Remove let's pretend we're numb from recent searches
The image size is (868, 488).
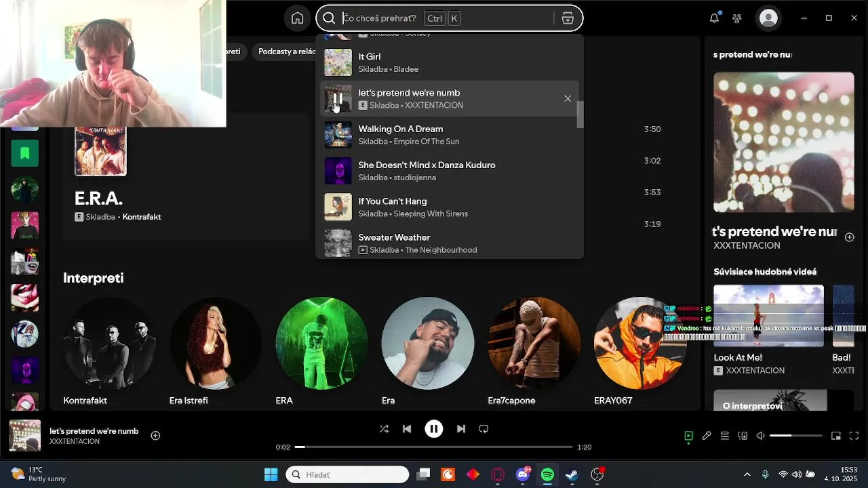(568, 99)
